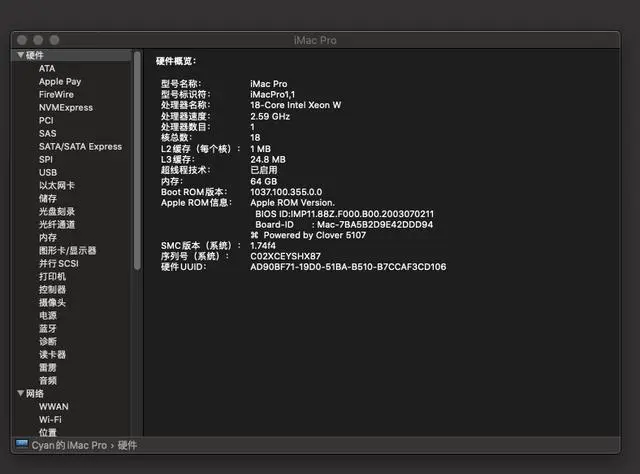Click the sidebar vertical scrollbar
Screen dimensions: 640x474
click(137, 160)
